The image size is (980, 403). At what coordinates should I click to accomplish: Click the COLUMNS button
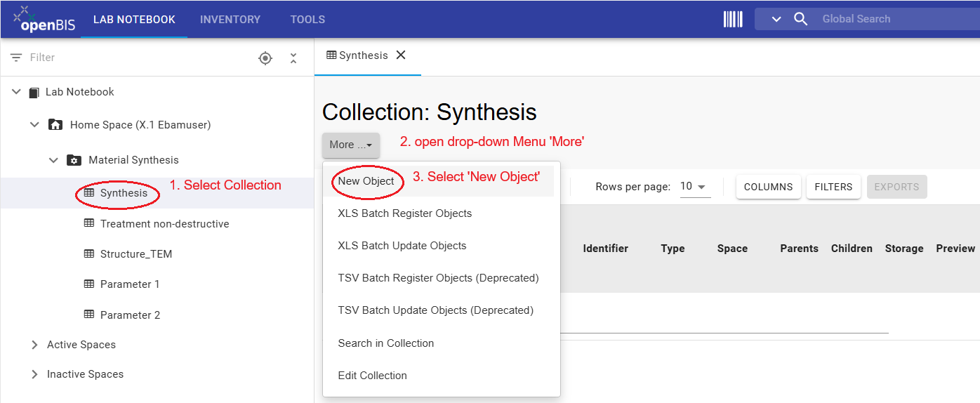tap(768, 187)
